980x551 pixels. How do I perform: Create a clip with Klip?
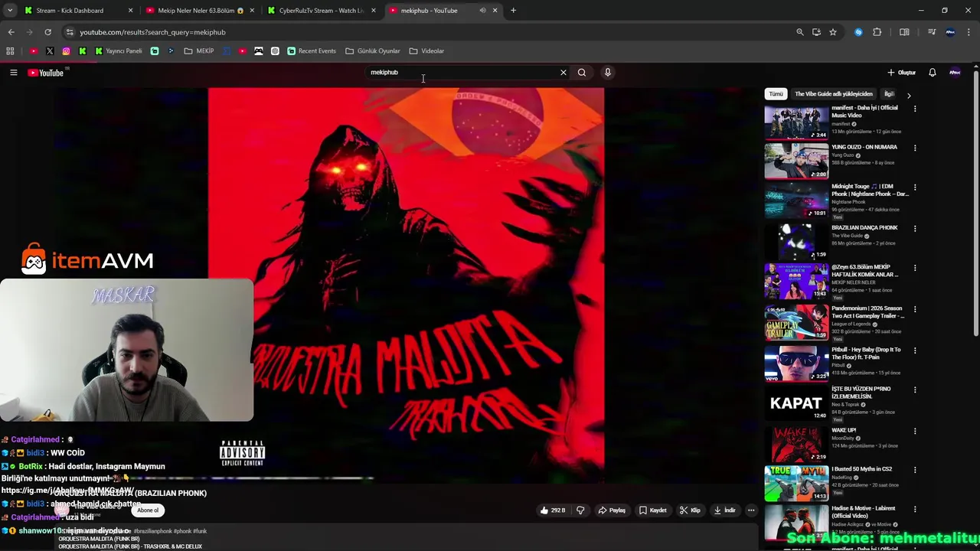690,510
